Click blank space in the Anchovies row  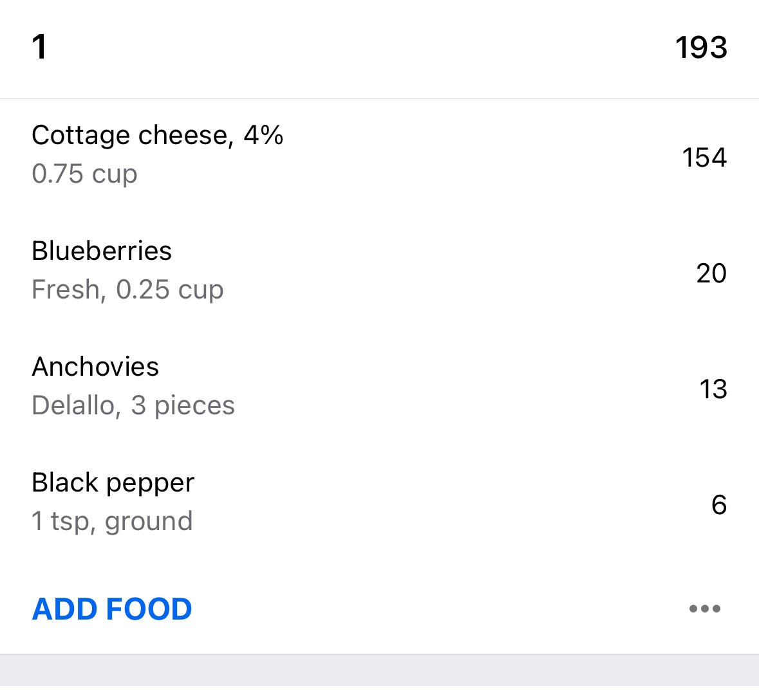pos(465,387)
